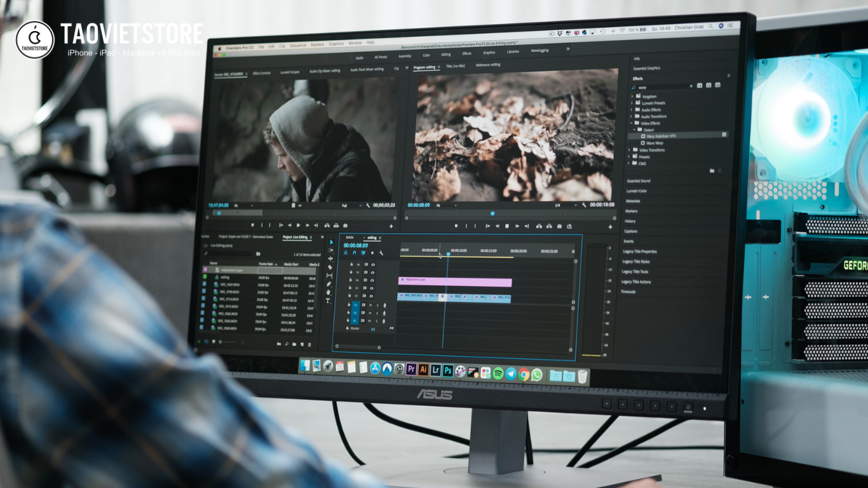
Task: Collapse the Video Effects folder in Effects panel
Action: point(631,123)
